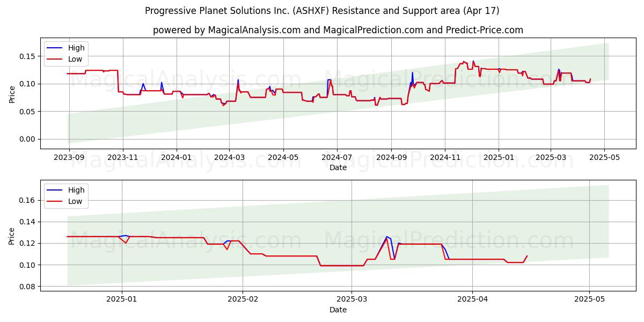Click the lower chart '0.12' price tick

pyautogui.click(x=28, y=243)
